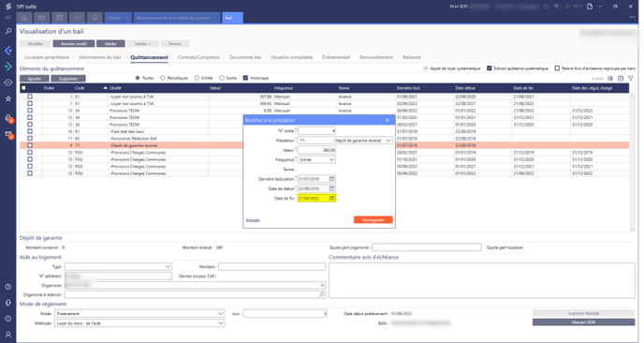
Task: Sort grid by the Libellé column header
Action: (x=115, y=88)
